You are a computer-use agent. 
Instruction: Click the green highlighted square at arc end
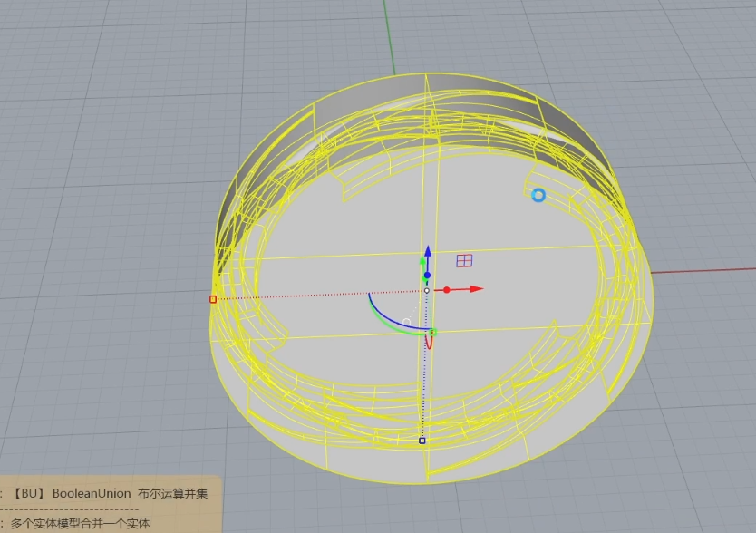(433, 332)
